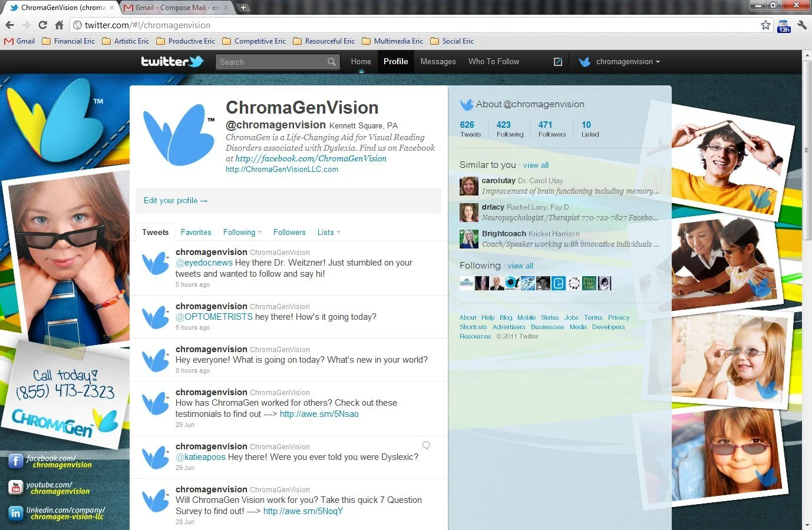Click the 13h extension icon in toolbar
The height and width of the screenshot is (530, 812).
click(784, 25)
